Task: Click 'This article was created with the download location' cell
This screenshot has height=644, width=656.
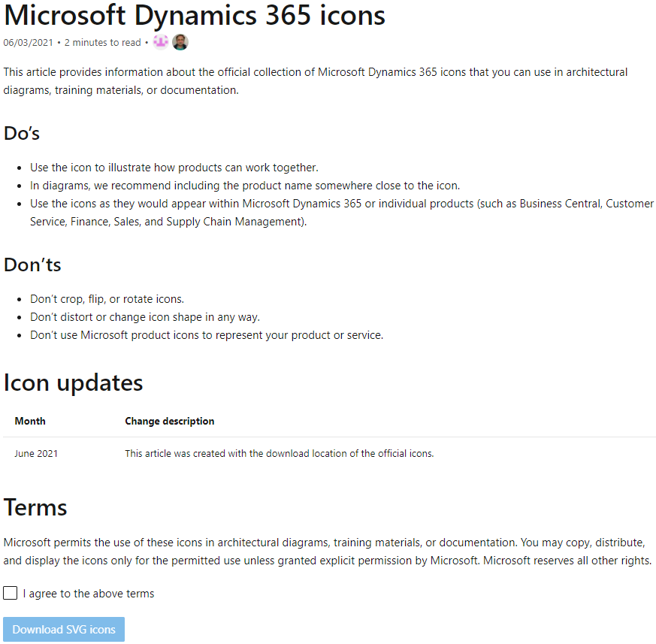Action: click(279, 454)
